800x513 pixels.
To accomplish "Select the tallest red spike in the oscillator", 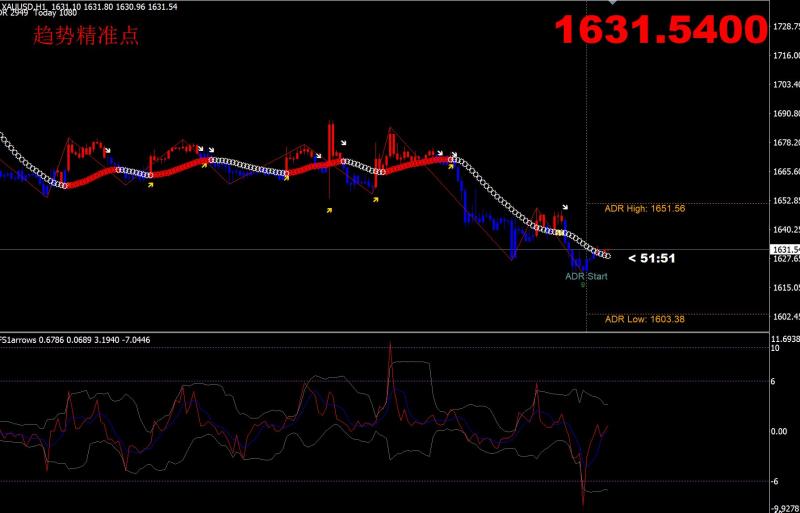I will point(390,348).
